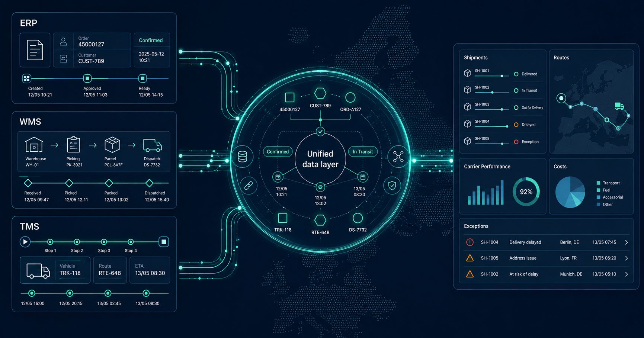
Task: Click the Unified data layer center circle
Action: [320, 159]
